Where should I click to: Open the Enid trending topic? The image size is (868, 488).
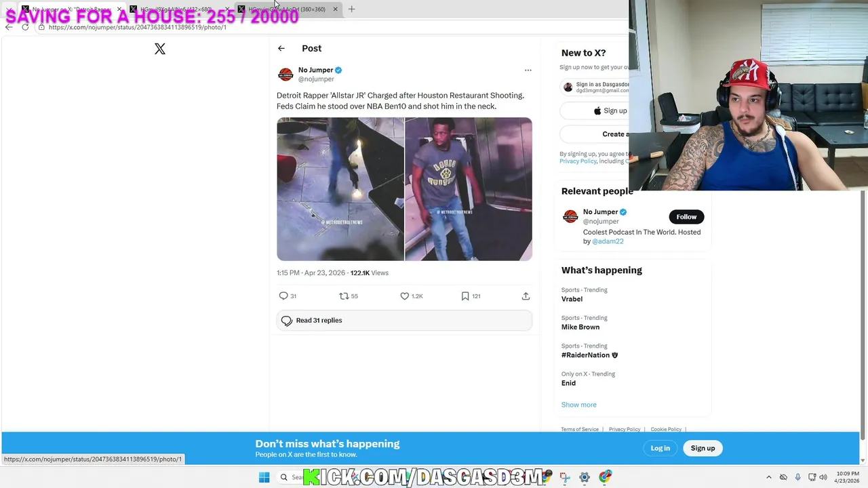[x=568, y=383]
